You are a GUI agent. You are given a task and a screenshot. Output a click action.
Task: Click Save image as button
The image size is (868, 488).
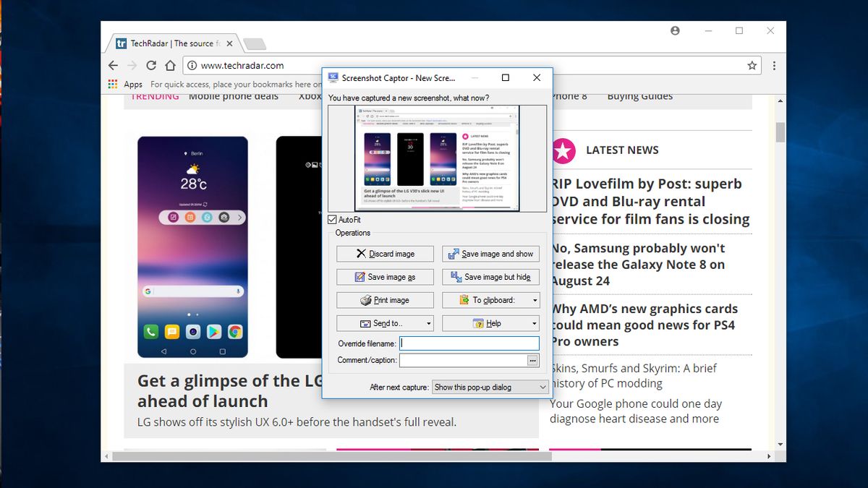point(385,277)
